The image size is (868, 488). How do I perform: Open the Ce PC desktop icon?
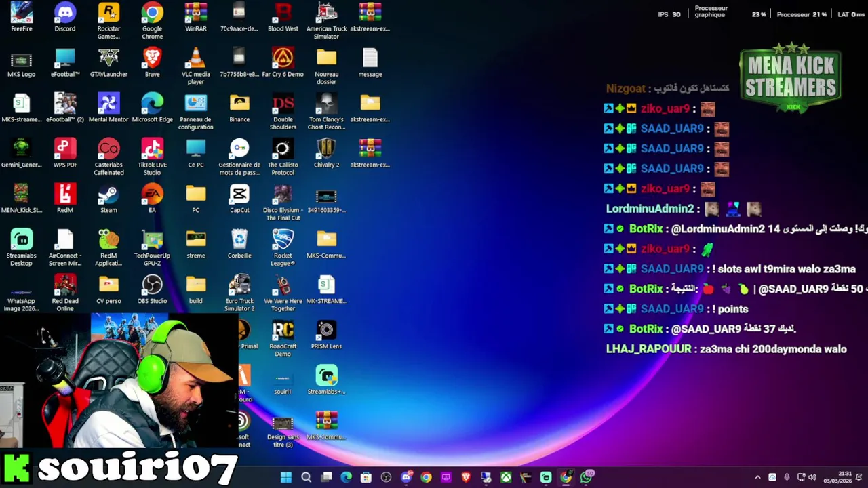196,153
